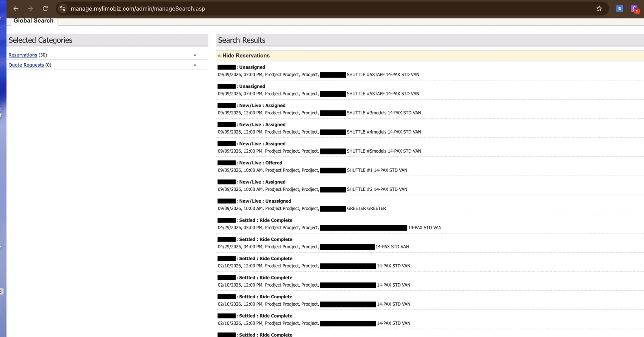Go back using the browser back arrow

pyautogui.click(x=16, y=8)
